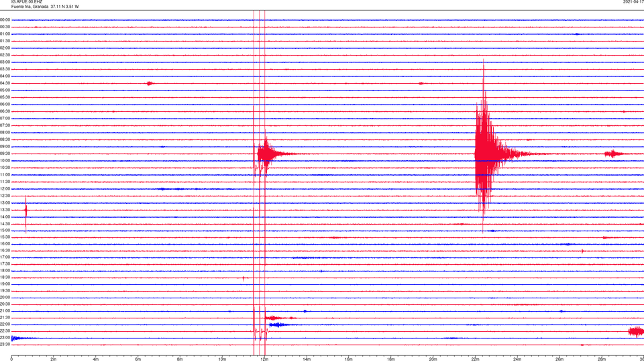The image size is (644, 362).
Task: Click the 8m tick label on time axis
Action: point(180,359)
